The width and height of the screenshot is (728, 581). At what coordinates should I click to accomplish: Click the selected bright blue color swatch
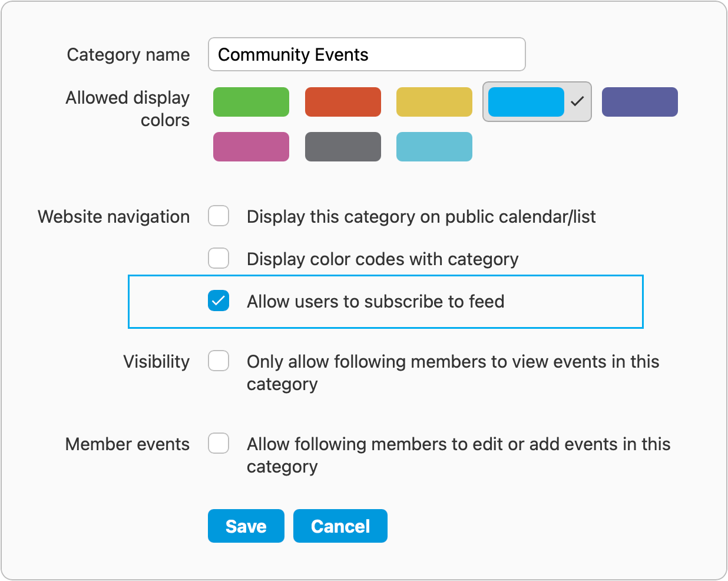(526, 102)
